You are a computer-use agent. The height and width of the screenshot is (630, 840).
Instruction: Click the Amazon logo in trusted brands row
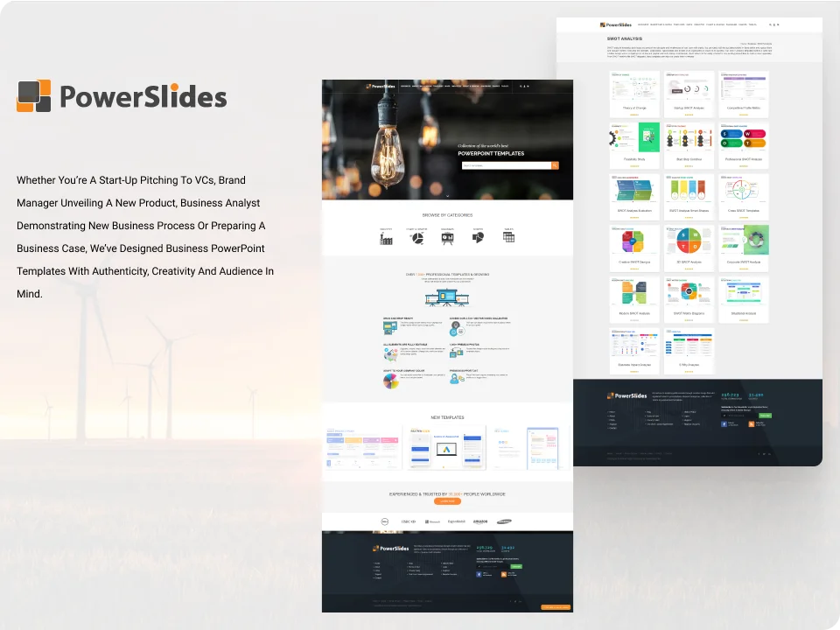coord(480,521)
